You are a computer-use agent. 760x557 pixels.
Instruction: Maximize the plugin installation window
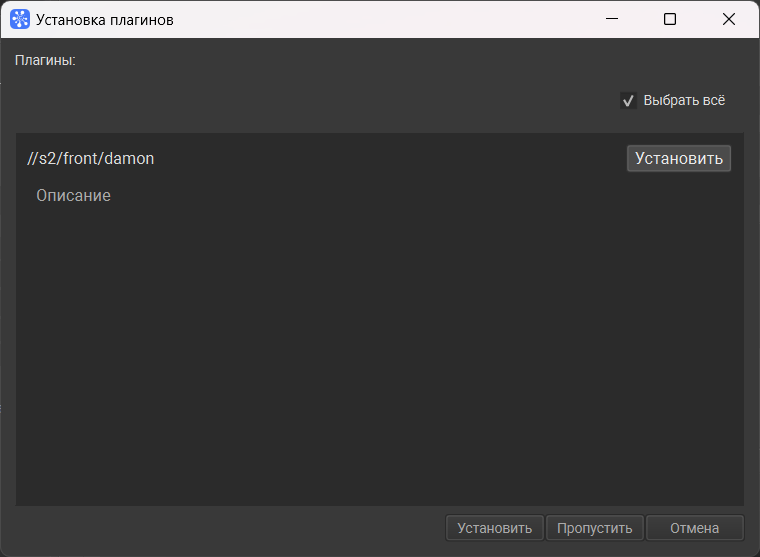[670, 19]
